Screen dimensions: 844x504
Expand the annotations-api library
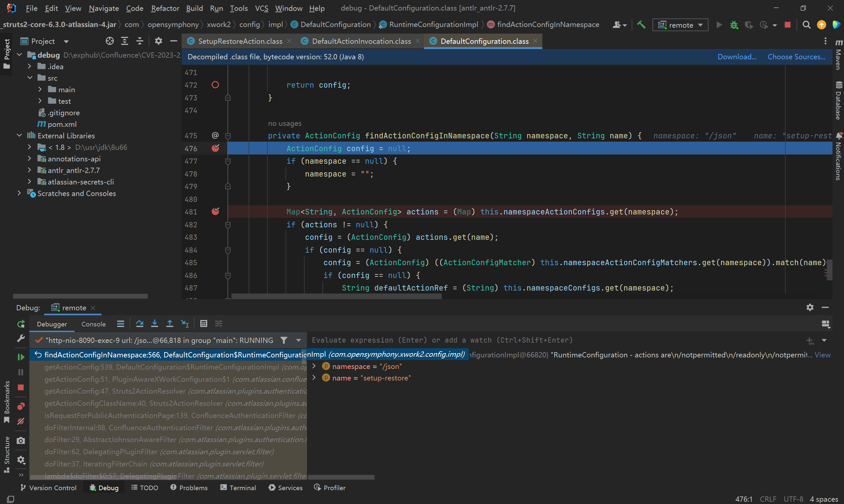click(30, 158)
